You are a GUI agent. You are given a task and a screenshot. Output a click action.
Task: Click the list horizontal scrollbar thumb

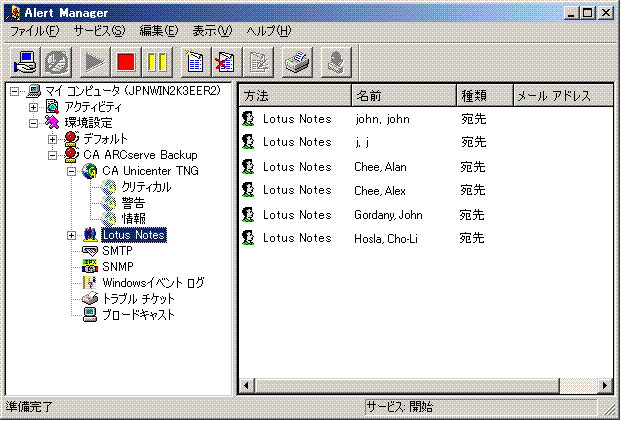click(407, 385)
